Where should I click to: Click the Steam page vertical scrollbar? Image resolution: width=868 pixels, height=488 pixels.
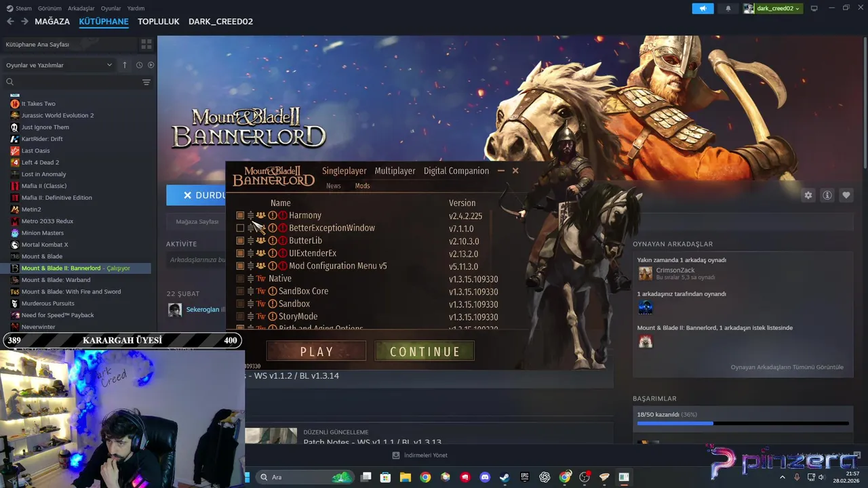865,102
